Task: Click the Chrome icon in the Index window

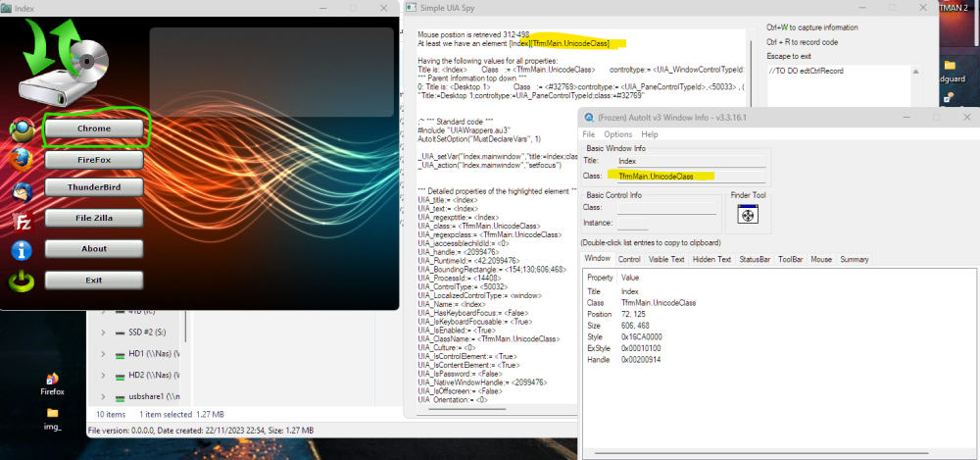Action: pos(23,129)
